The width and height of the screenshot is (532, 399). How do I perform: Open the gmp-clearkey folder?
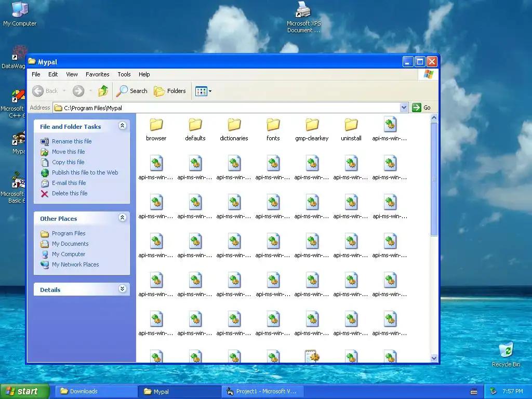point(312,129)
